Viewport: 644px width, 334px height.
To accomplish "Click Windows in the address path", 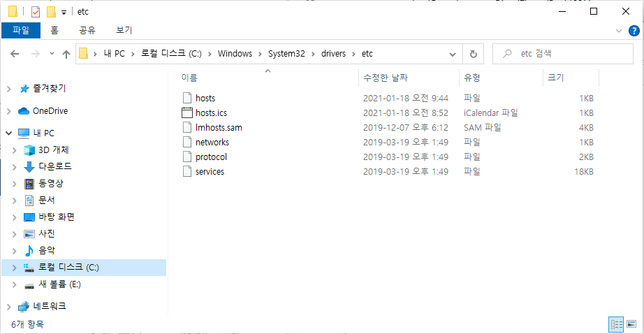I will coord(235,54).
